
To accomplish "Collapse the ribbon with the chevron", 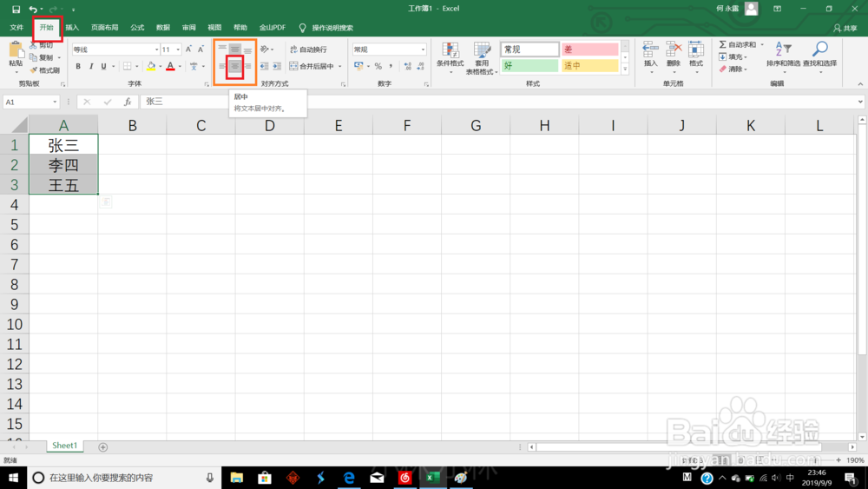I will (x=859, y=84).
